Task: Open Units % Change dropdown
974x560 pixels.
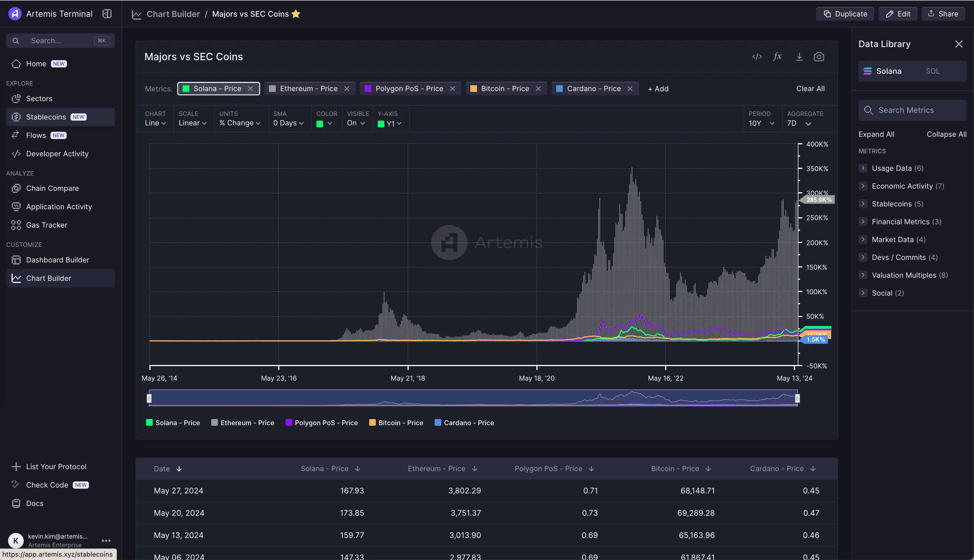Action: [240, 123]
